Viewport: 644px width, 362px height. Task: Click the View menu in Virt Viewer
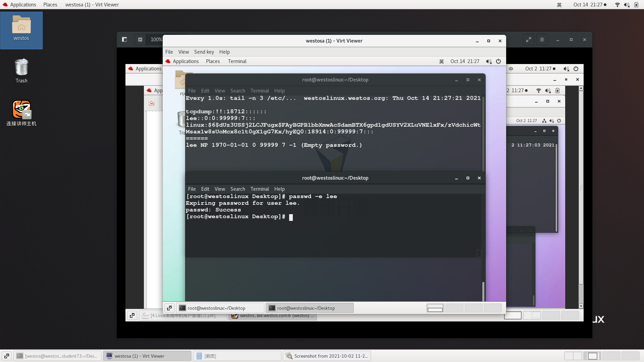tap(183, 52)
